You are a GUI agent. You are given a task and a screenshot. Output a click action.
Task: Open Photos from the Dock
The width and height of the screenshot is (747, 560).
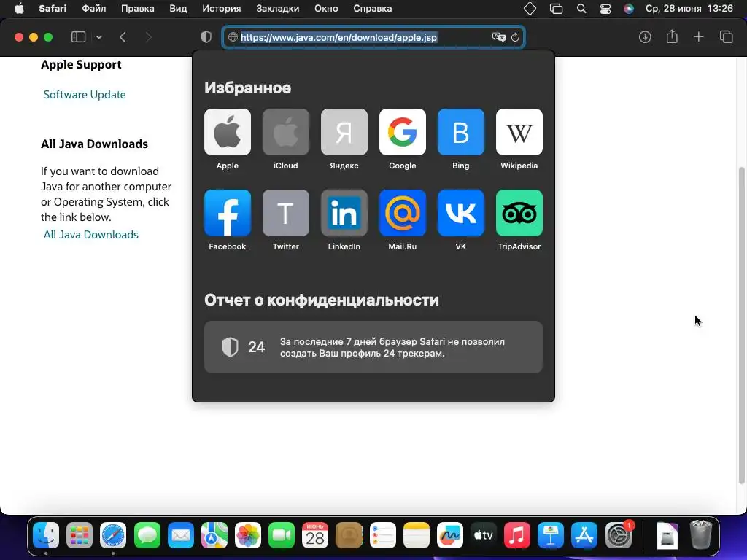tap(248, 536)
